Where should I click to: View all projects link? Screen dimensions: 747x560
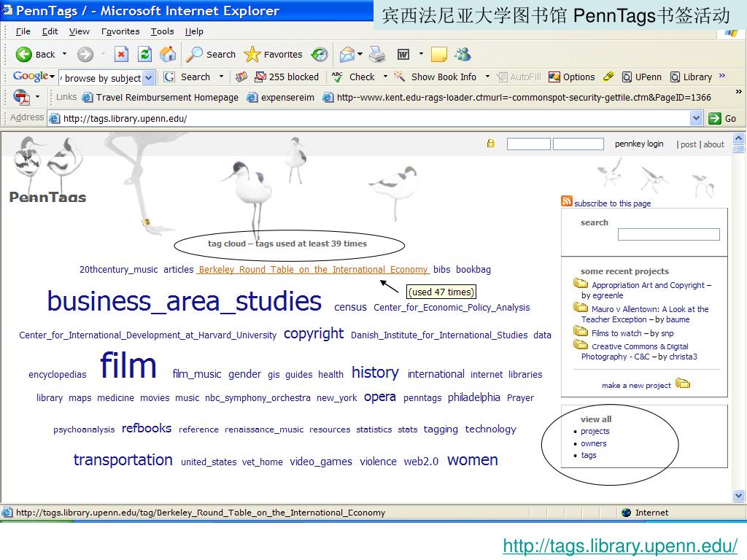[x=595, y=431]
